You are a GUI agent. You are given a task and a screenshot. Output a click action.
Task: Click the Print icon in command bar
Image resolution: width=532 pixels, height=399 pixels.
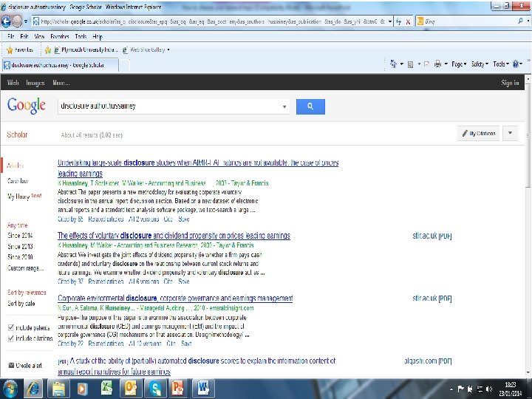(438, 64)
